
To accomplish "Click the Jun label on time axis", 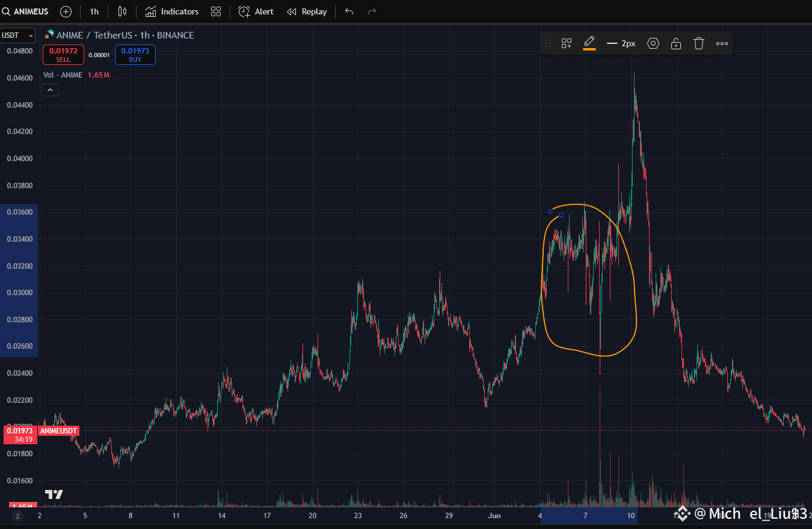I will click(494, 516).
